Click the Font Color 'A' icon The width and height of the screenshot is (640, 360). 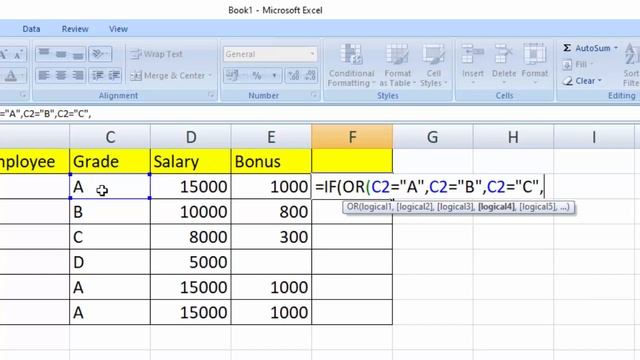pyautogui.click(x=11, y=76)
